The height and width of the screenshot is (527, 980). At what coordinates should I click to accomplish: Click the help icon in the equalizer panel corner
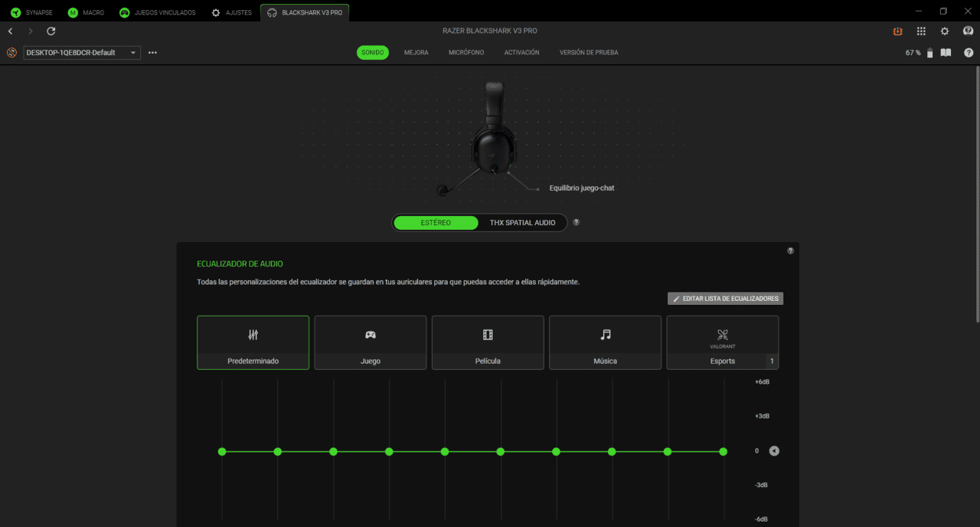790,250
